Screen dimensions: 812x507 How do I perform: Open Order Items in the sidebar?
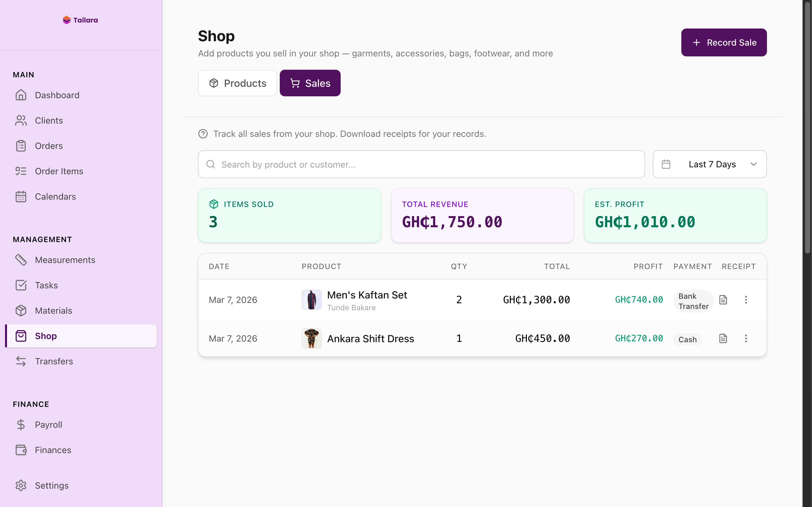[x=59, y=171]
